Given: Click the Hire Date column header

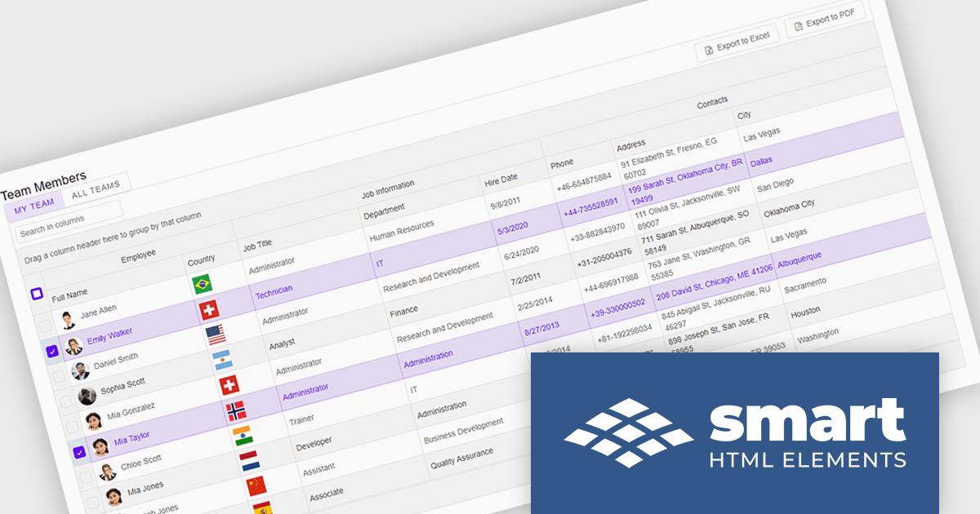Looking at the screenshot, I should tap(501, 179).
